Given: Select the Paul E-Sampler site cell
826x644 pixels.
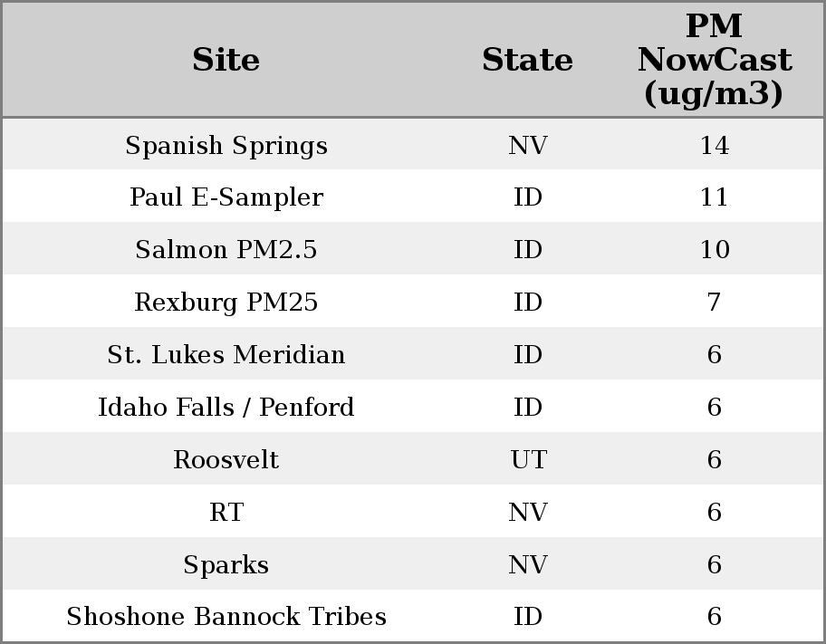Looking at the screenshot, I should [226, 197].
